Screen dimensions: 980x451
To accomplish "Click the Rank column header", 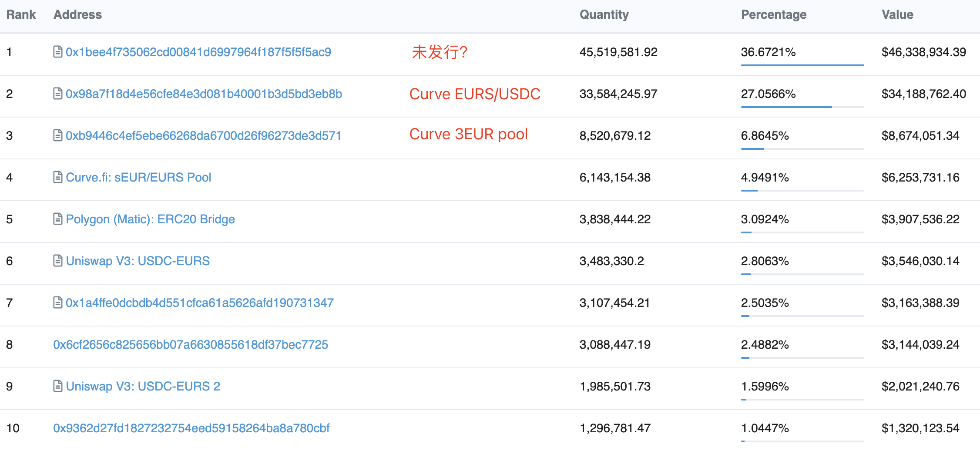I will coord(21,15).
